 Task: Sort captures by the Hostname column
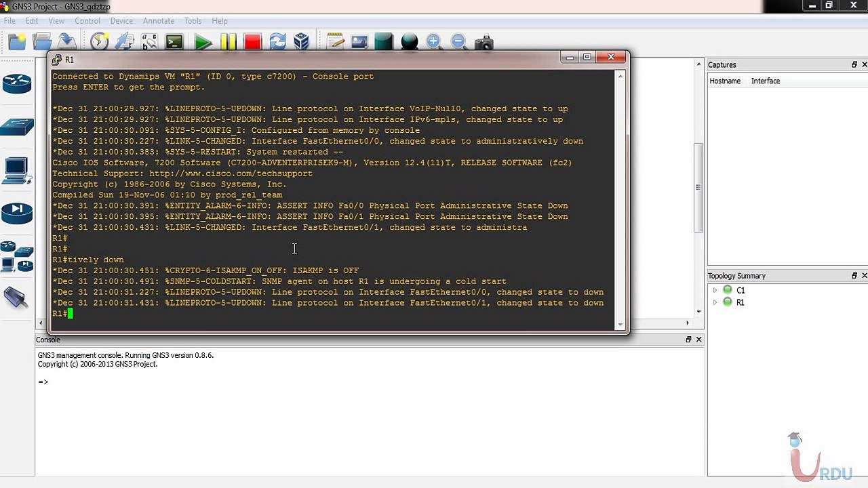[x=725, y=81]
